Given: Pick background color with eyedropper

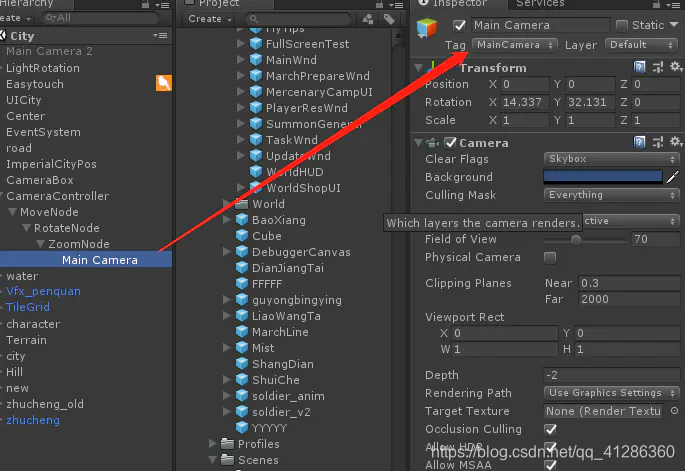Looking at the screenshot, I should tap(673, 177).
